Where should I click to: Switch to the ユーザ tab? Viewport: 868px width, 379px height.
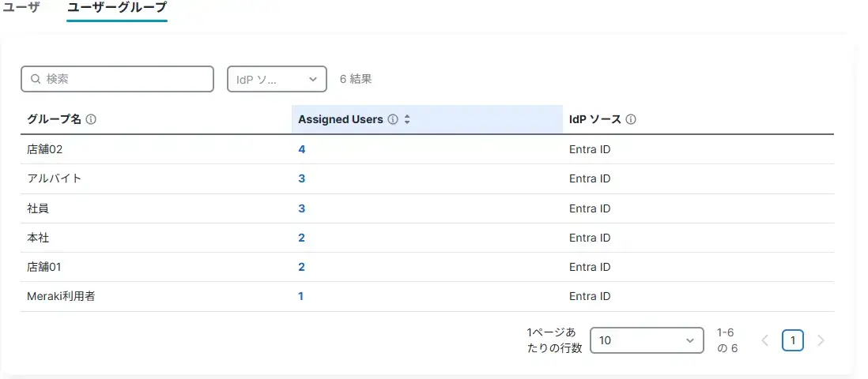(x=21, y=8)
